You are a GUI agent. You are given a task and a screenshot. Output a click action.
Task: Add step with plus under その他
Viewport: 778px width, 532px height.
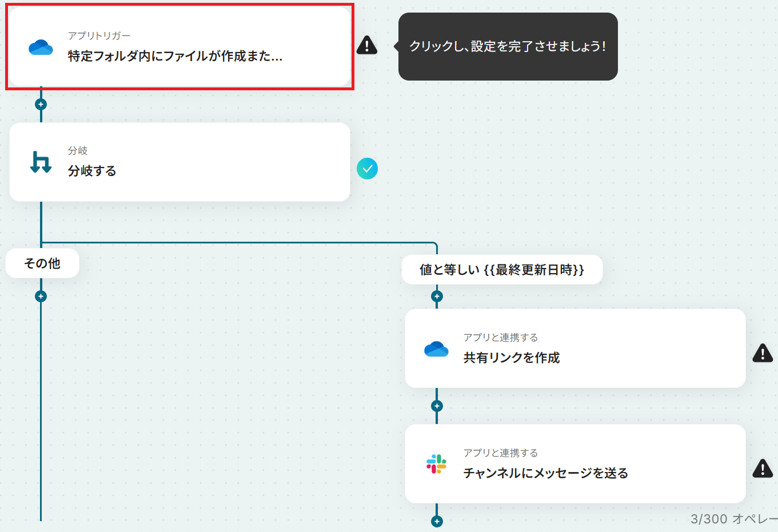(x=41, y=297)
